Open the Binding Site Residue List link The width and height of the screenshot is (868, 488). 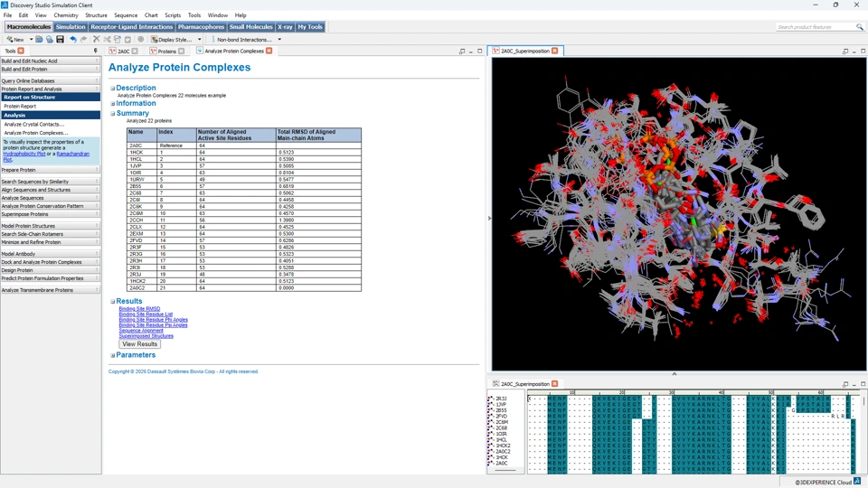tap(146, 314)
